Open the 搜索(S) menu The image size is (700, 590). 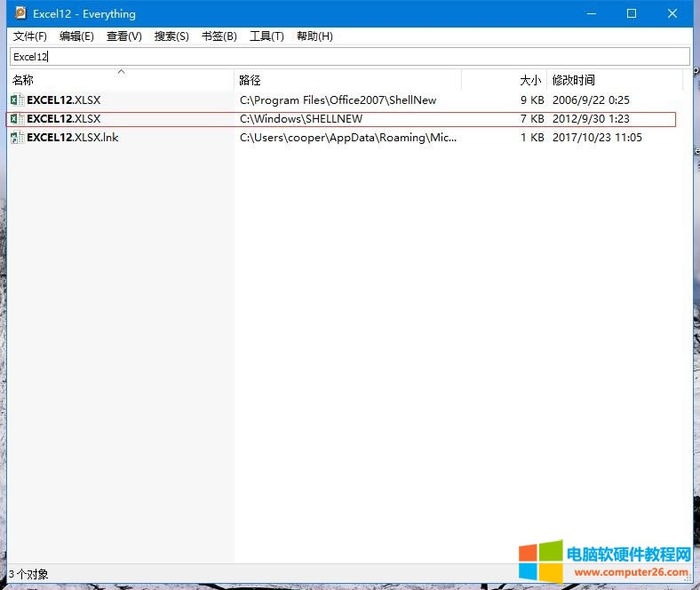(171, 36)
